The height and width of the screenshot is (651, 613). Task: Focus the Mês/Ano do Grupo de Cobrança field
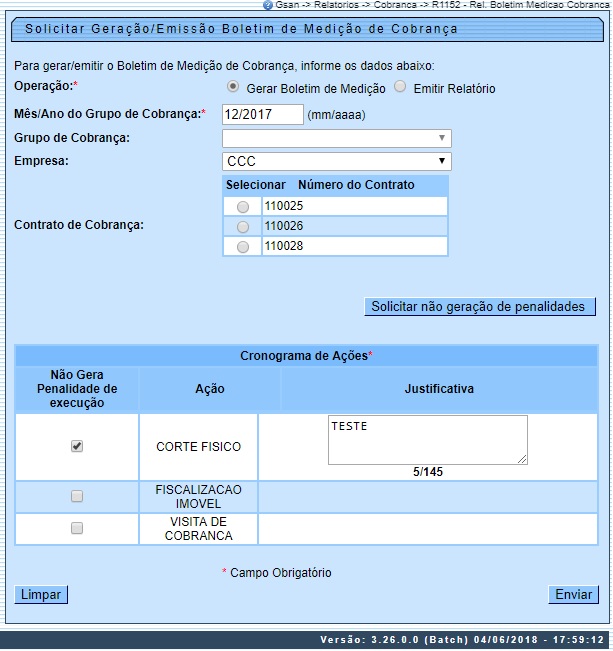tap(262, 114)
